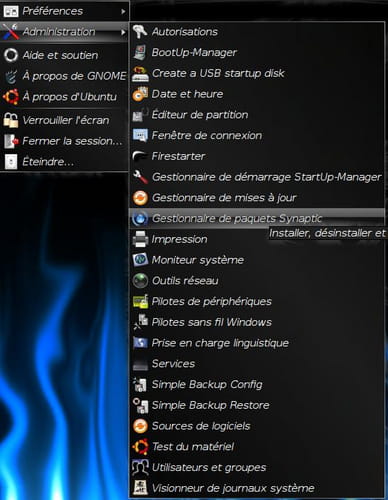
Task: Click the Pilotes de périphériques card icon
Action: pyautogui.click(x=140, y=301)
